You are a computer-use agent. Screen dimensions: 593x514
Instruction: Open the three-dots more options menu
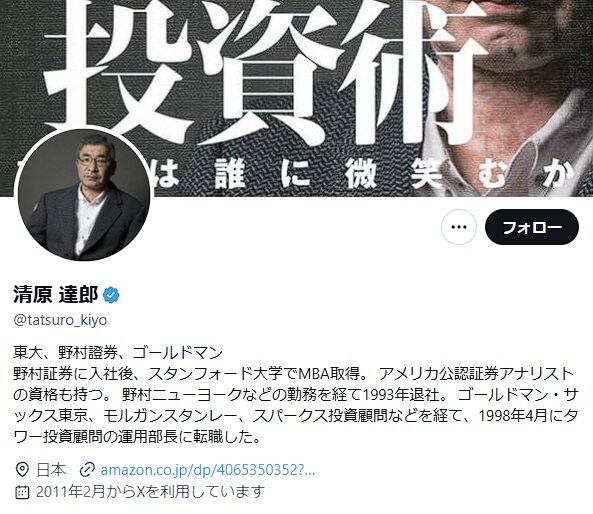coord(459,227)
